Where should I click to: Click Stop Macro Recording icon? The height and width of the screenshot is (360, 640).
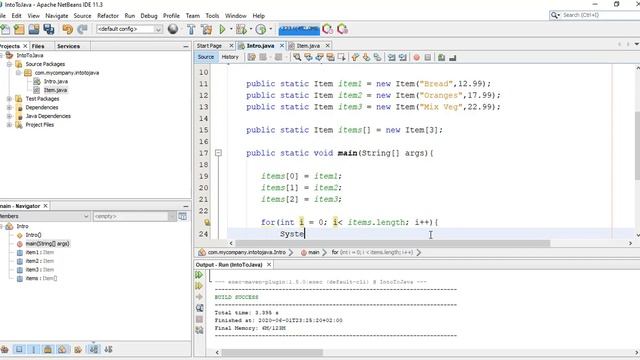click(428, 58)
